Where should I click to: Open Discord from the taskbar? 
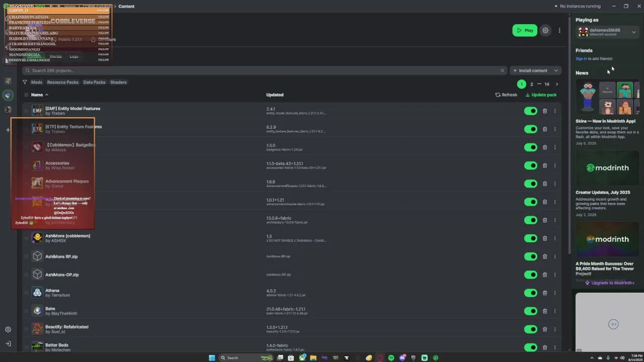[x=402, y=358]
